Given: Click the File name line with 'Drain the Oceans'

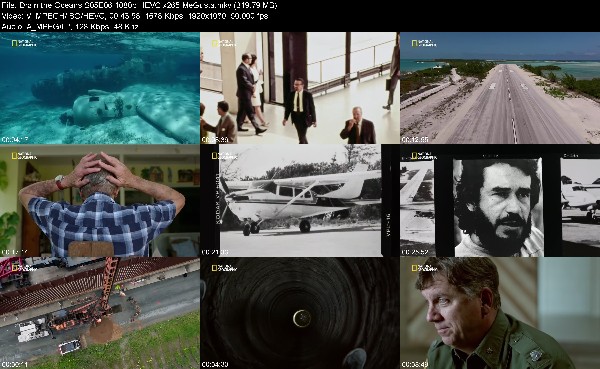Looking at the screenshot, I should (139, 5).
